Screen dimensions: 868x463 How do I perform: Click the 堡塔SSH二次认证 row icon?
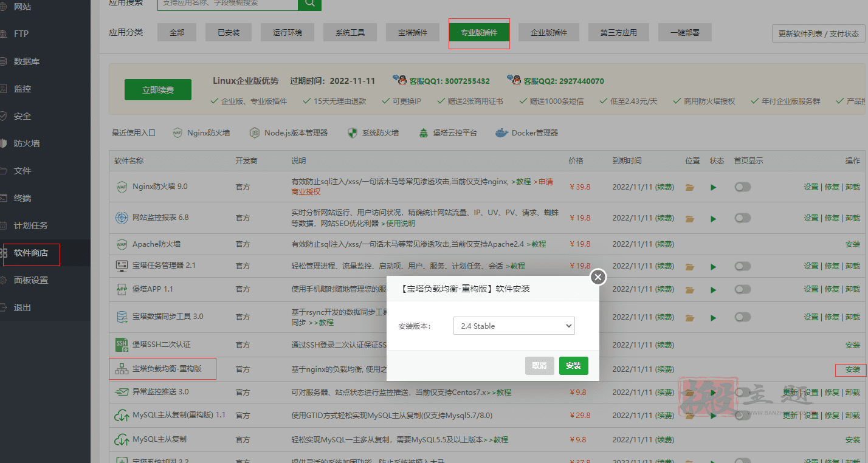(x=121, y=345)
